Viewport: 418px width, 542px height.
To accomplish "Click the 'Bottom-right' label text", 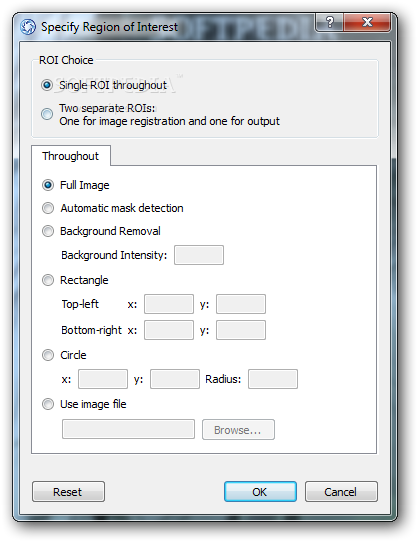I will click(91, 330).
